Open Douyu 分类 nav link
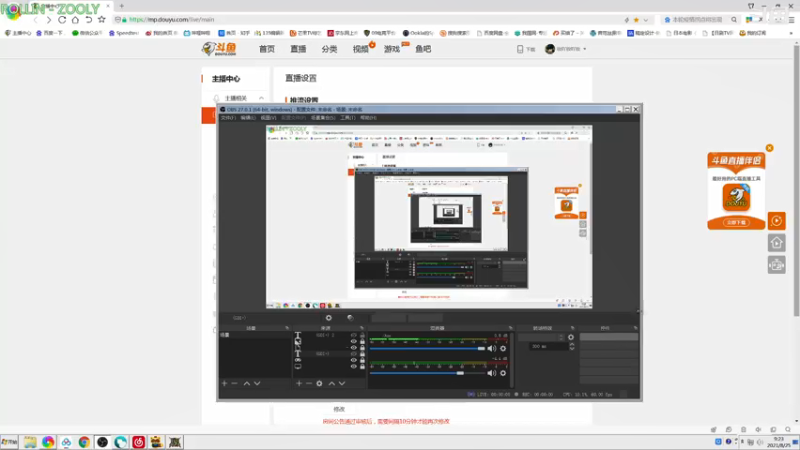 329,49
